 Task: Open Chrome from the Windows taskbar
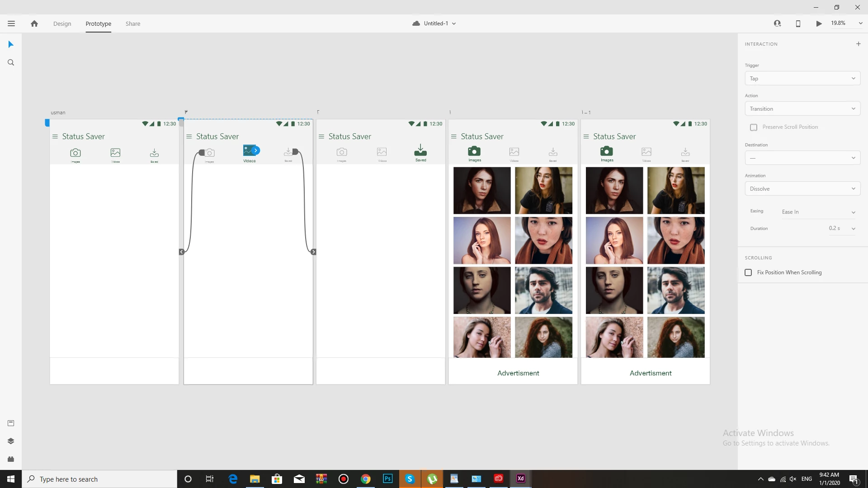coord(365,479)
